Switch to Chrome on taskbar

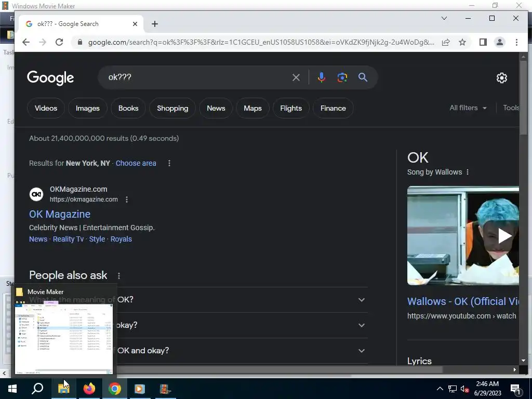(x=115, y=389)
